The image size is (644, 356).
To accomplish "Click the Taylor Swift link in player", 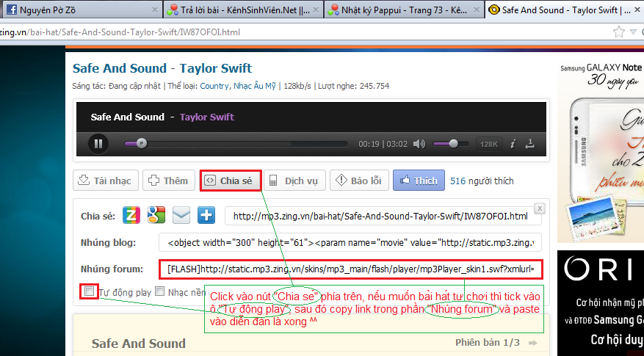I will point(207,117).
